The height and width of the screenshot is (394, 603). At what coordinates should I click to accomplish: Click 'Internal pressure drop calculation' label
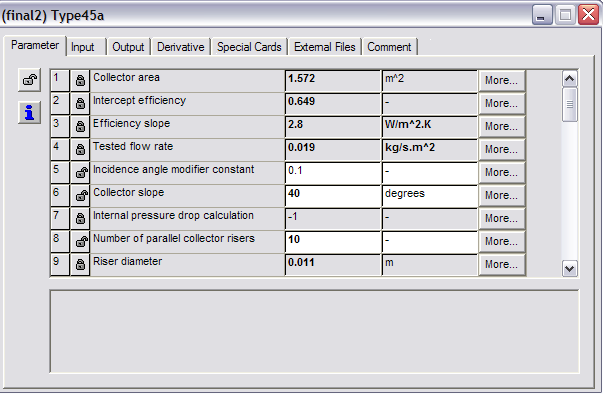173,216
